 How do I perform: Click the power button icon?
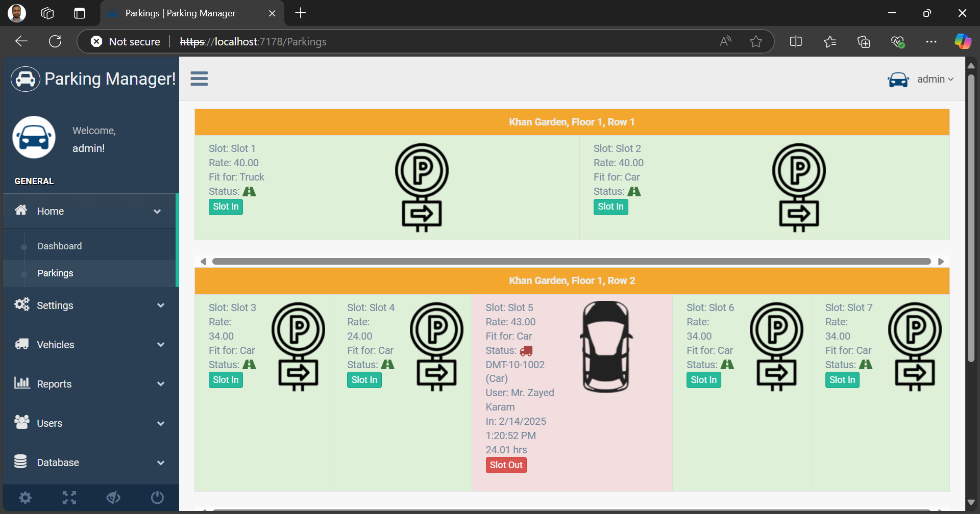pyautogui.click(x=157, y=498)
